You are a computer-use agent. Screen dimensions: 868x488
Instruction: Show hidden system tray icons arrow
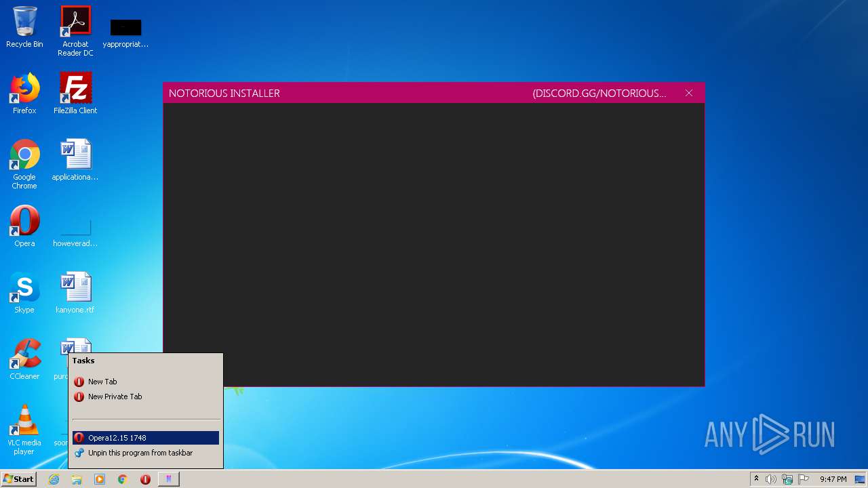[756, 479]
